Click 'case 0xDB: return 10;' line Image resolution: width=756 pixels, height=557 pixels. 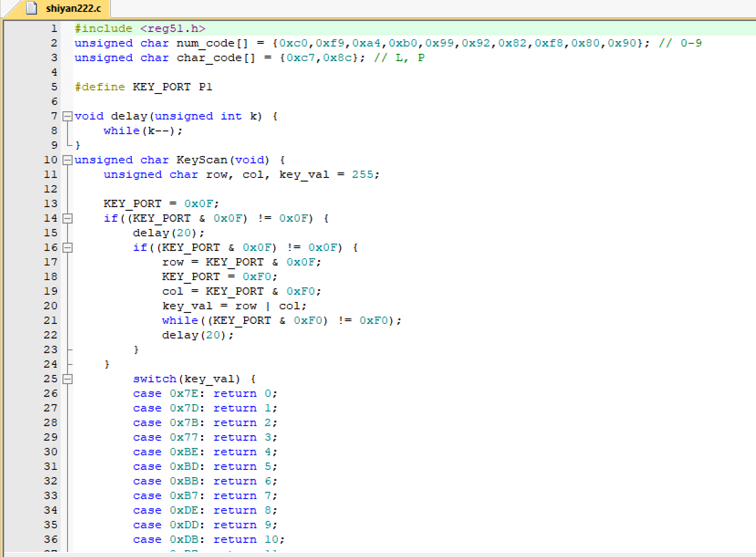pos(209,540)
